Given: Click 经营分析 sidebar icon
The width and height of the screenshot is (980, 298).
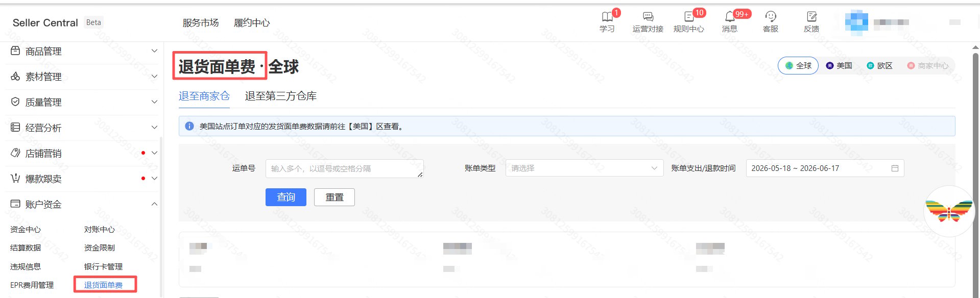Looking at the screenshot, I should pos(15,128).
